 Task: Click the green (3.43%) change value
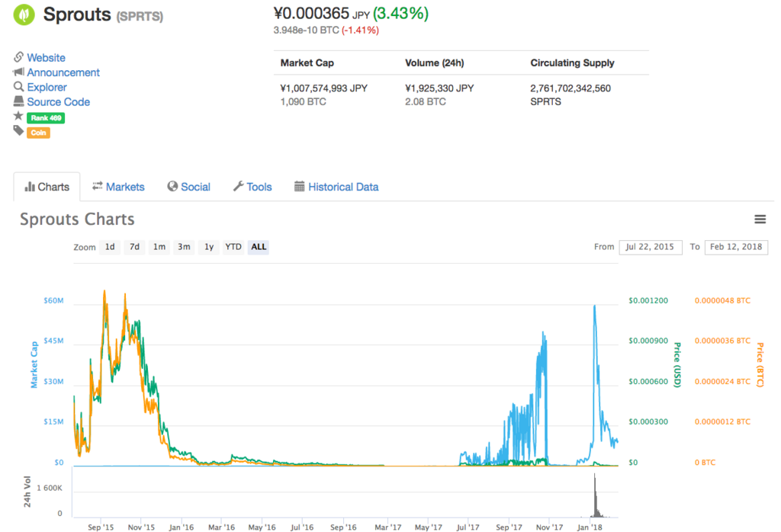pos(400,14)
